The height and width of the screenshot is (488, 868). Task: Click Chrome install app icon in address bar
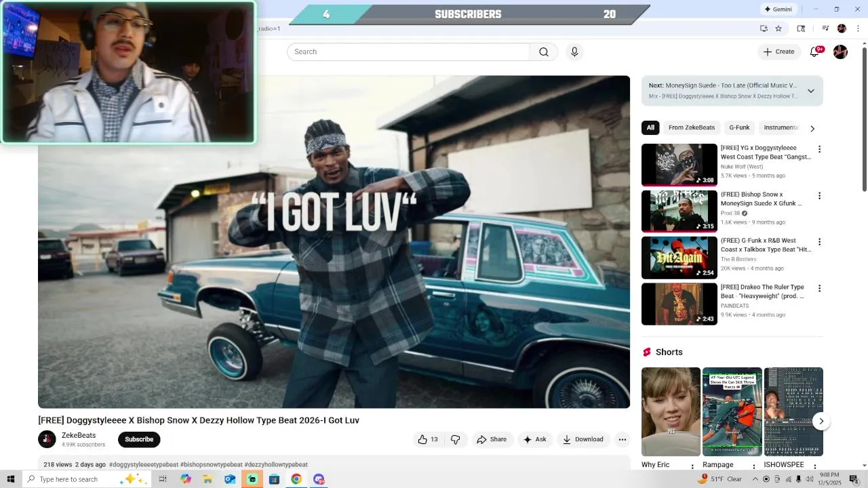[764, 28]
